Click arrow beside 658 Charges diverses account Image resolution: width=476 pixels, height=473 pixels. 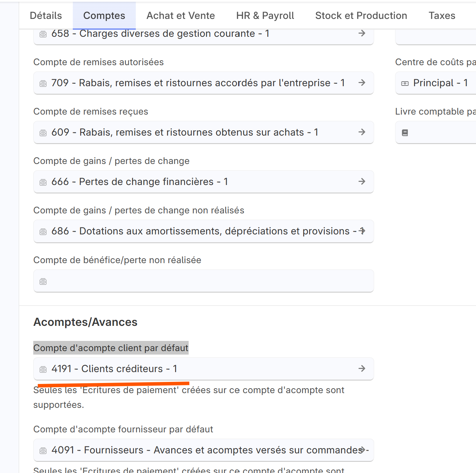(x=362, y=33)
